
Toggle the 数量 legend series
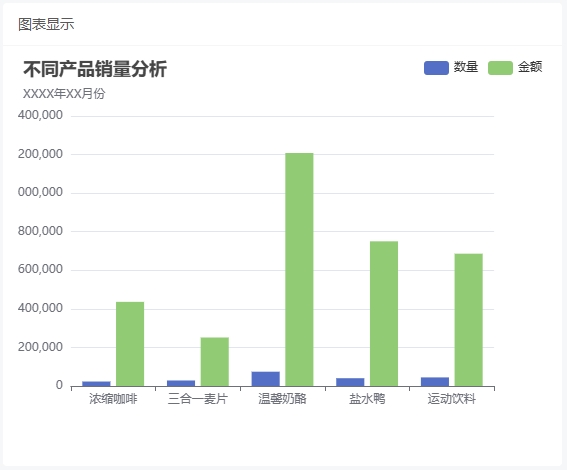click(x=451, y=68)
